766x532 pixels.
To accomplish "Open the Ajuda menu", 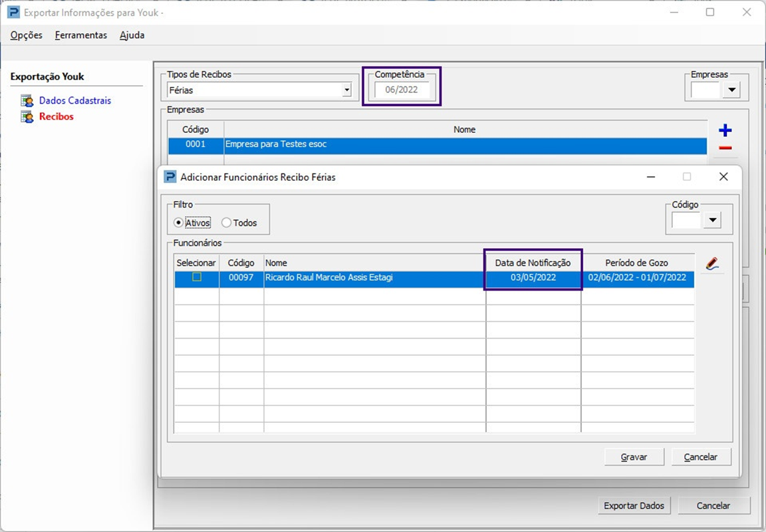I will [x=132, y=35].
